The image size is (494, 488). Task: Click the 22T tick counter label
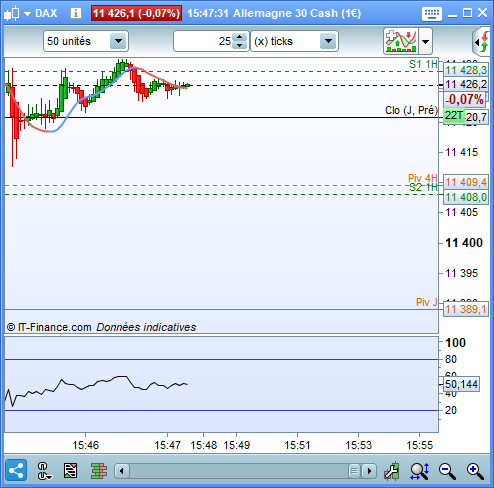coord(454,116)
